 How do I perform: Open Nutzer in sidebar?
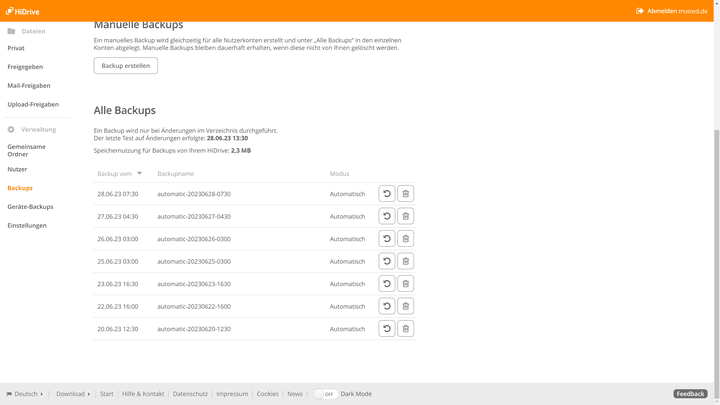click(17, 169)
